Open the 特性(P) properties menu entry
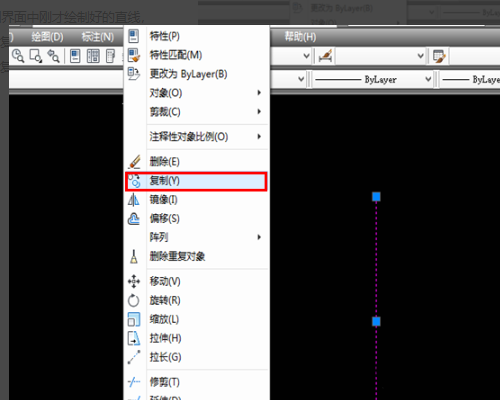The width and height of the screenshot is (500, 400). coord(197,36)
